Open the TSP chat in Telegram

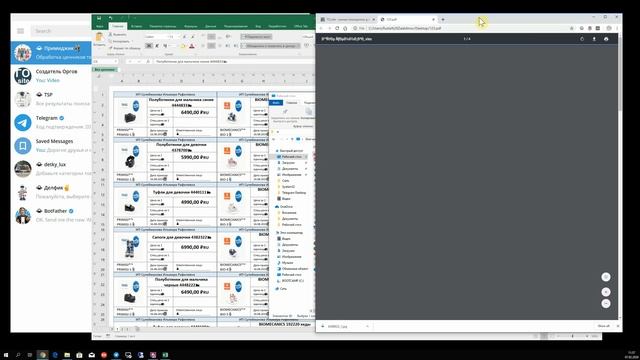click(x=51, y=99)
